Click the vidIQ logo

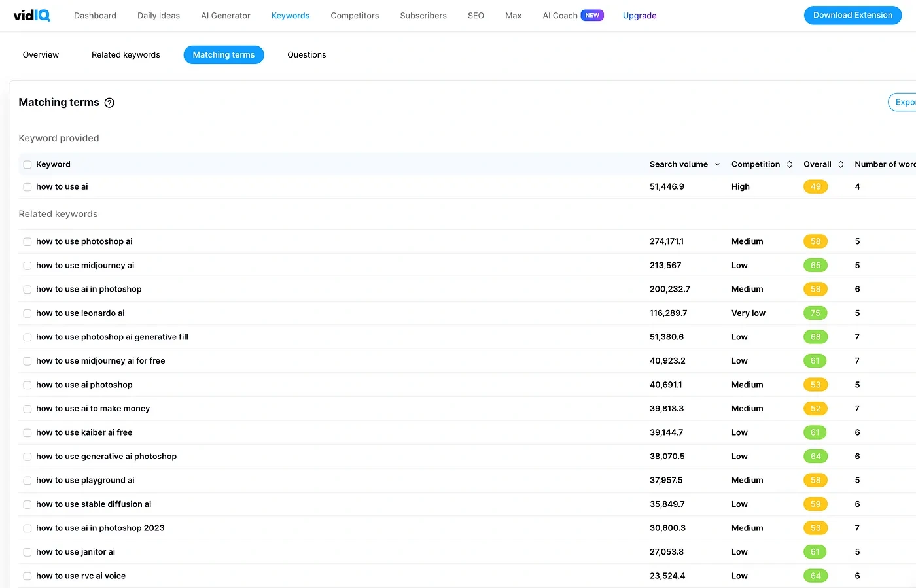pos(32,14)
